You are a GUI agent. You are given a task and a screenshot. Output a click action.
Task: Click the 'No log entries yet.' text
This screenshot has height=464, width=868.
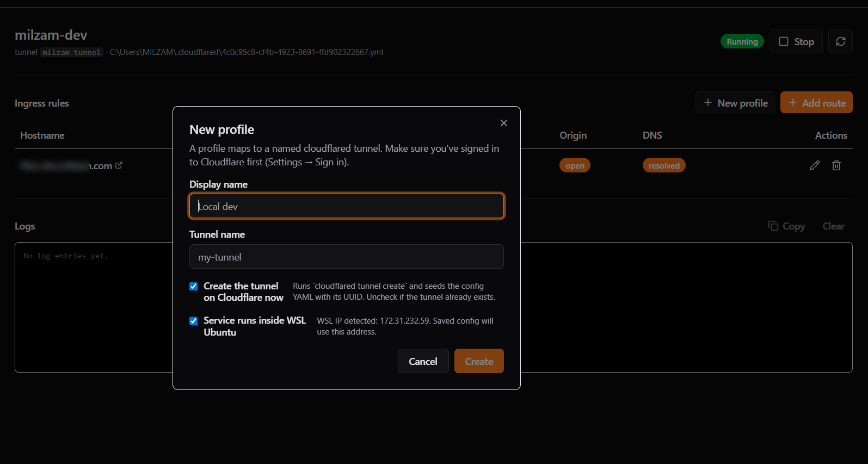click(x=66, y=256)
